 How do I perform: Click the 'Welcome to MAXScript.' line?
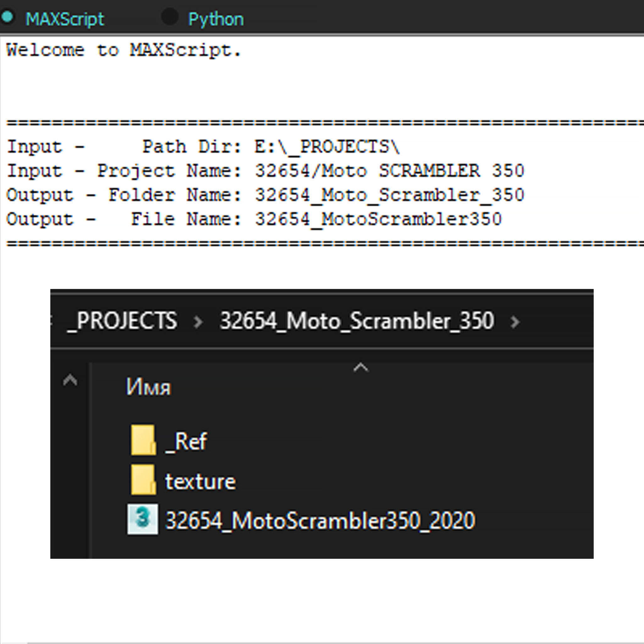123,51
